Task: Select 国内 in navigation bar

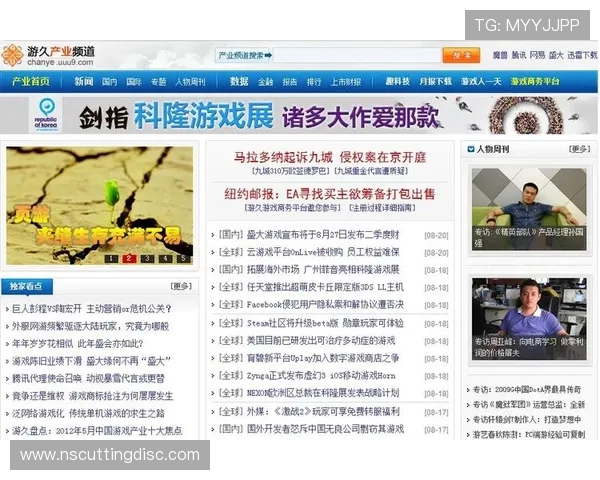Action: coord(109,82)
